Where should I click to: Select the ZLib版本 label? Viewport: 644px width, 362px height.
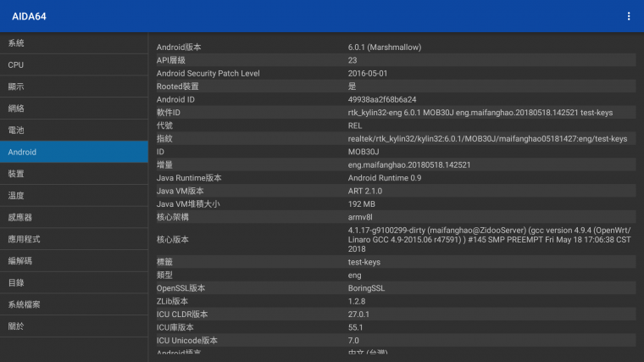point(172,301)
